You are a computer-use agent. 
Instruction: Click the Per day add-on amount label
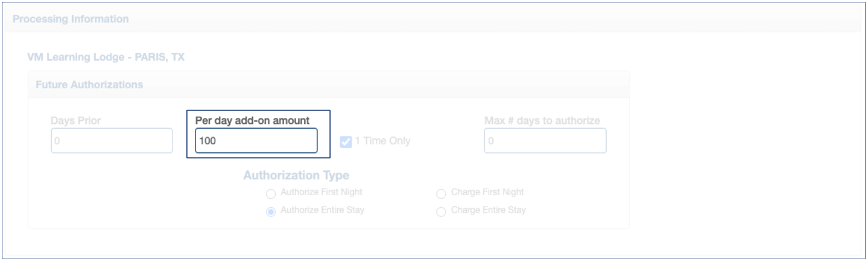tap(252, 121)
